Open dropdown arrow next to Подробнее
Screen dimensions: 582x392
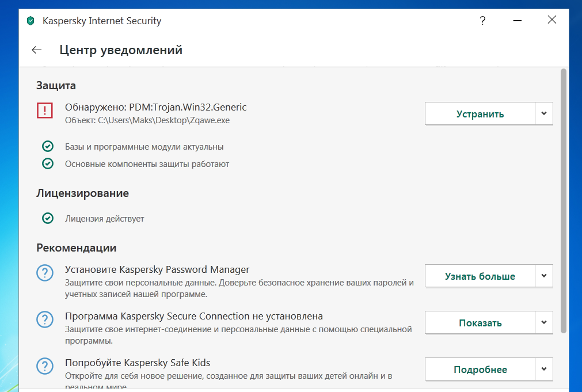click(x=544, y=369)
